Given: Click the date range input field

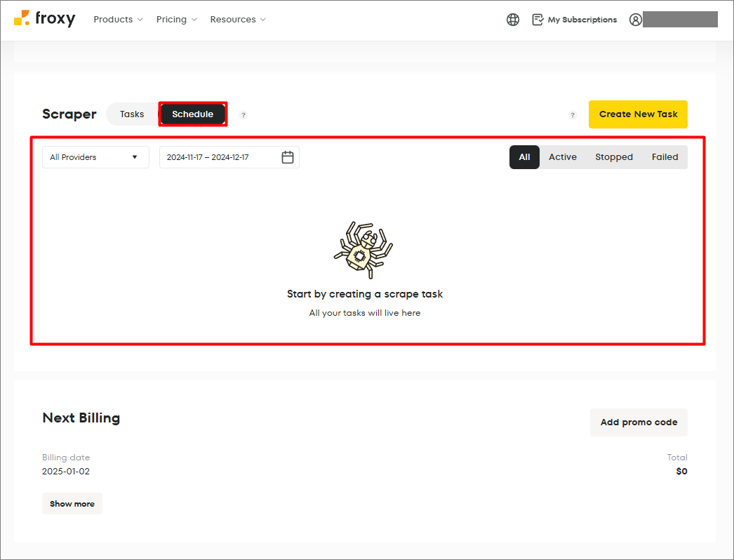Looking at the screenshot, I should (229, 157).
